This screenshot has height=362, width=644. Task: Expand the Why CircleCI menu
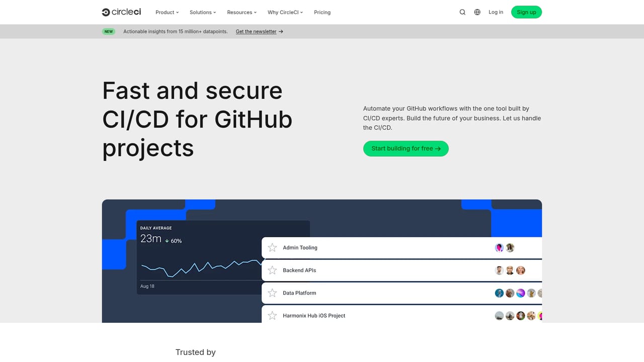point(285,12)
